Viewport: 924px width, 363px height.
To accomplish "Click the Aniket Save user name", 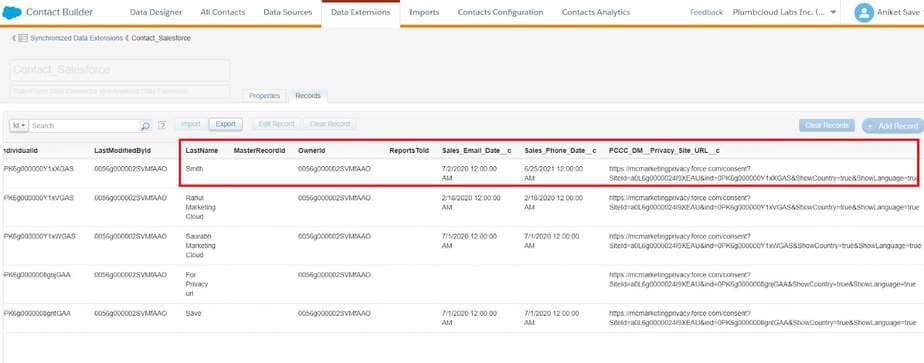I will tap(899, 12).
